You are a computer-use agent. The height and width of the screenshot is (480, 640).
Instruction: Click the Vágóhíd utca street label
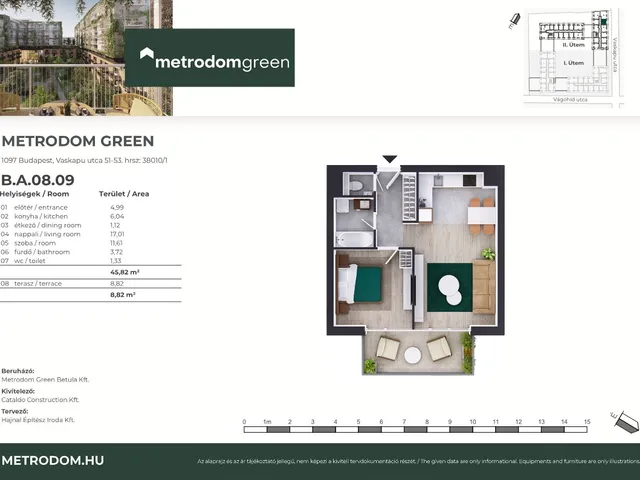pos(570,100)
